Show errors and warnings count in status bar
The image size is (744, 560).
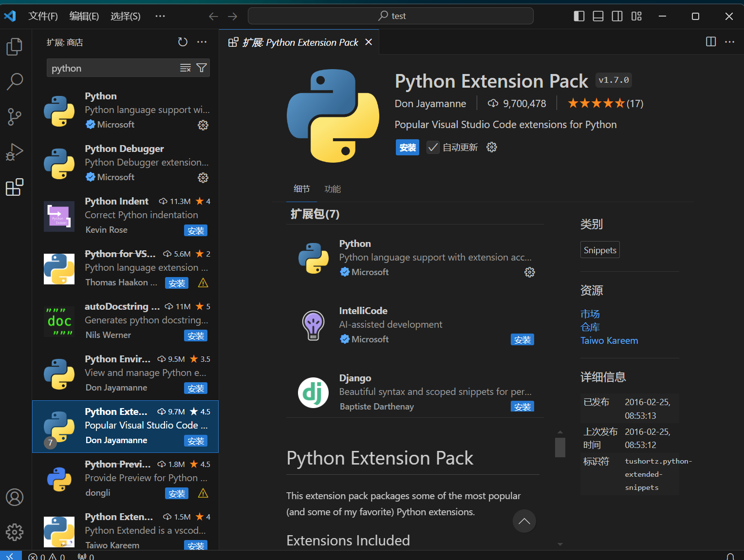coord(47,556)
